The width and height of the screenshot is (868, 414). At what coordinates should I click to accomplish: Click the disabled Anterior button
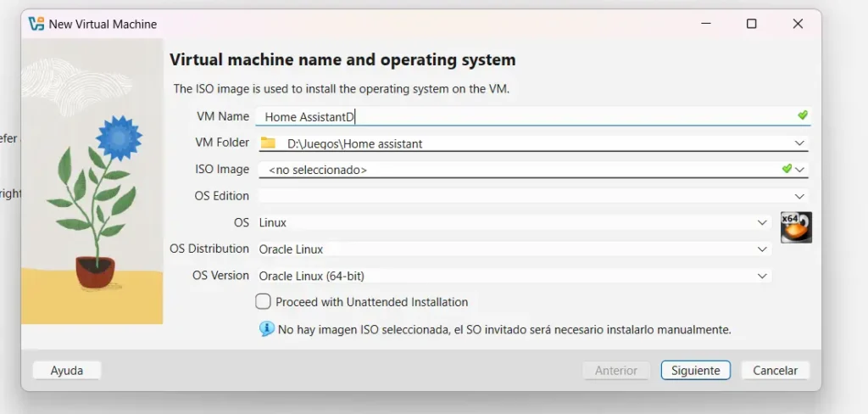[x=616, y=370]
